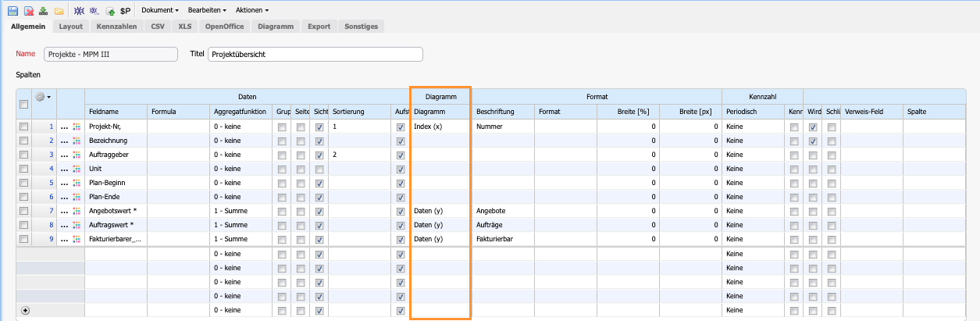Click the Daten (y) cell for Auftragswert
980x321 pixels.
point(440,225)
